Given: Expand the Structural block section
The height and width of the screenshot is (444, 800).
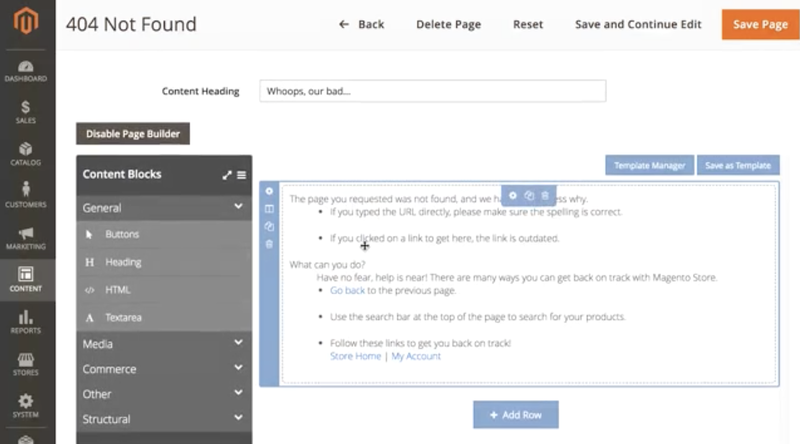Looking at the screenshot, I should click(x=164, y=419).
